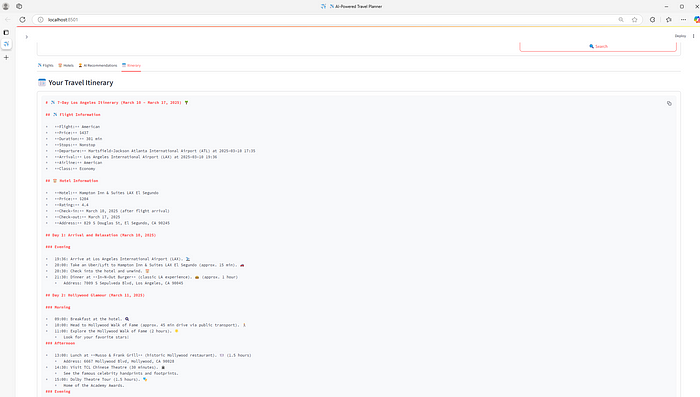Open browser Settings and more menu
The image size is (700, 397).
coord(683,20)
